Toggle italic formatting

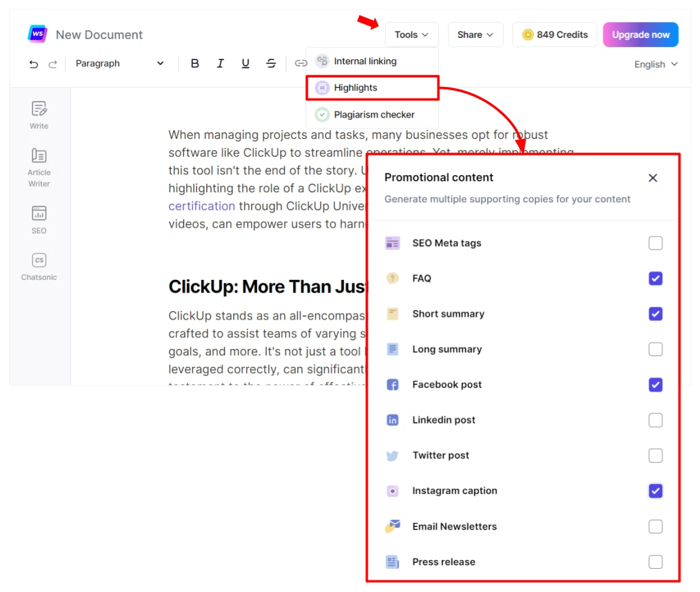[x=220, y=64]
